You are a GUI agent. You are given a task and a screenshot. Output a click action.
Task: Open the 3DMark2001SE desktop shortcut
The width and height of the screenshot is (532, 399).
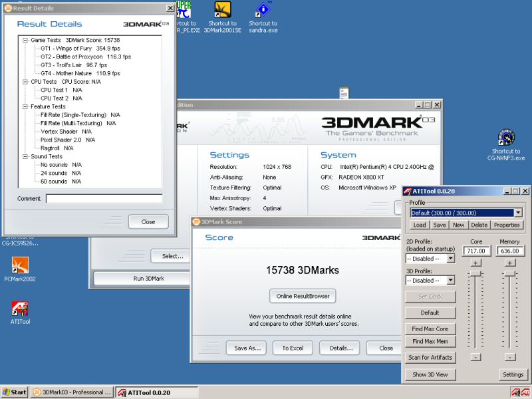tap(223, 17)
